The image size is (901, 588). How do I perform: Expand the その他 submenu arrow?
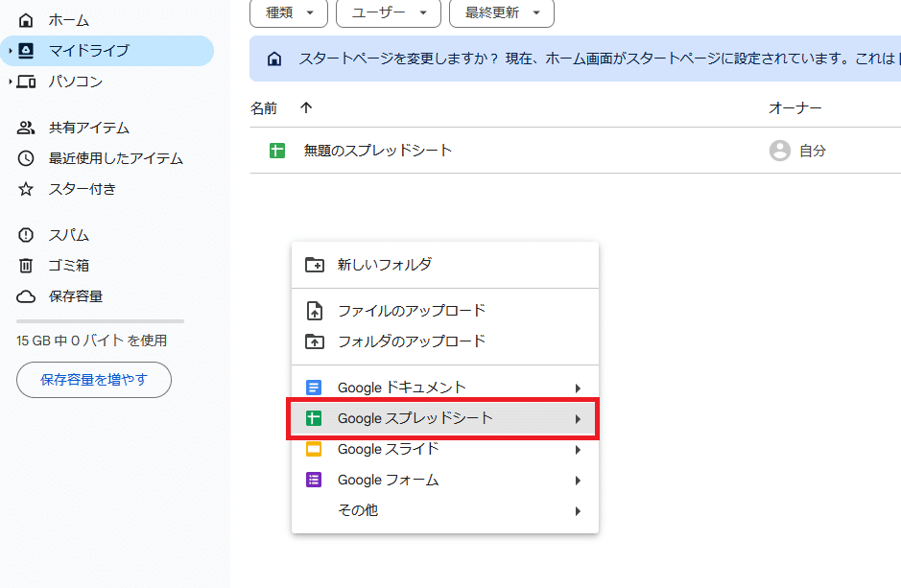(578, 511)
